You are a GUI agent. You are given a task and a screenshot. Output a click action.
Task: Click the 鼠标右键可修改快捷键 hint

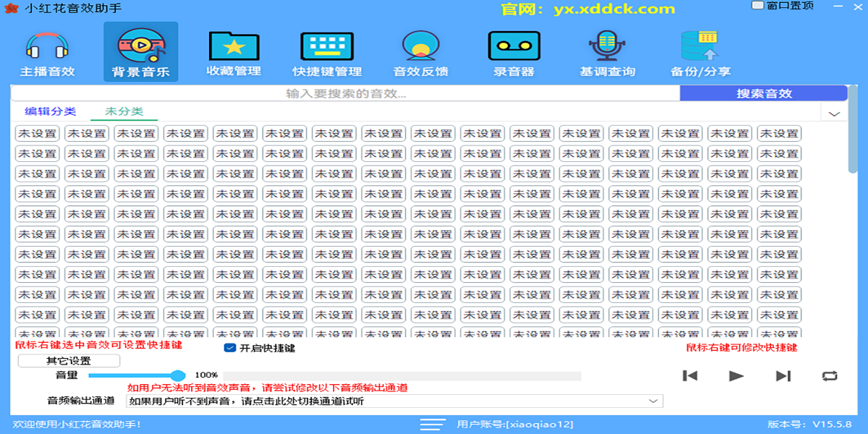(x=741, y=347)
